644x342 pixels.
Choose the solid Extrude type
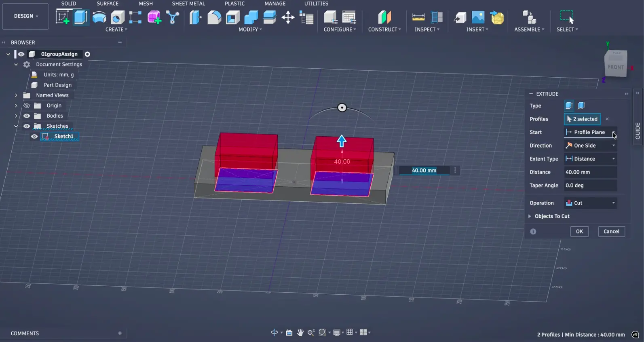coord(569,106)
